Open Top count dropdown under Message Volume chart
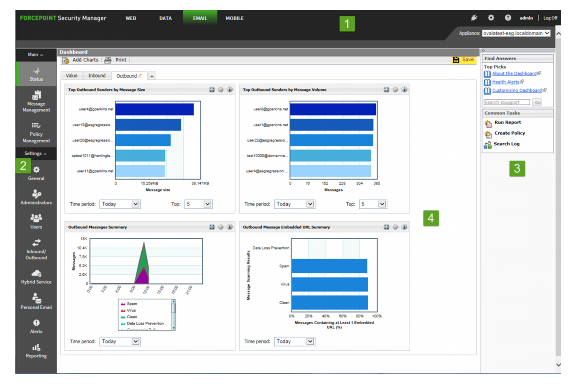This screenshot has height=384, width=576. (x=373, y=204)
